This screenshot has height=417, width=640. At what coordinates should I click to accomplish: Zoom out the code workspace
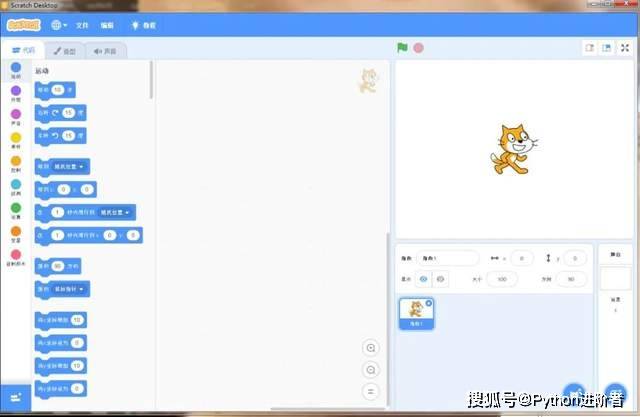tap(371, 370)
